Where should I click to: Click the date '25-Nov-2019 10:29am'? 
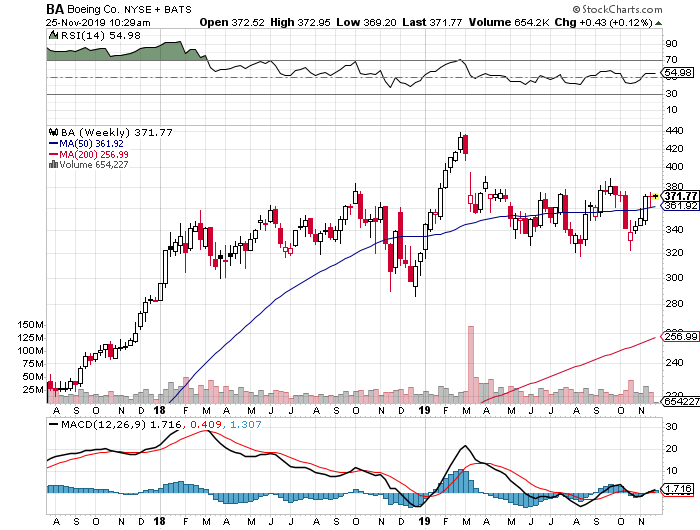click(x=98, y=22)
